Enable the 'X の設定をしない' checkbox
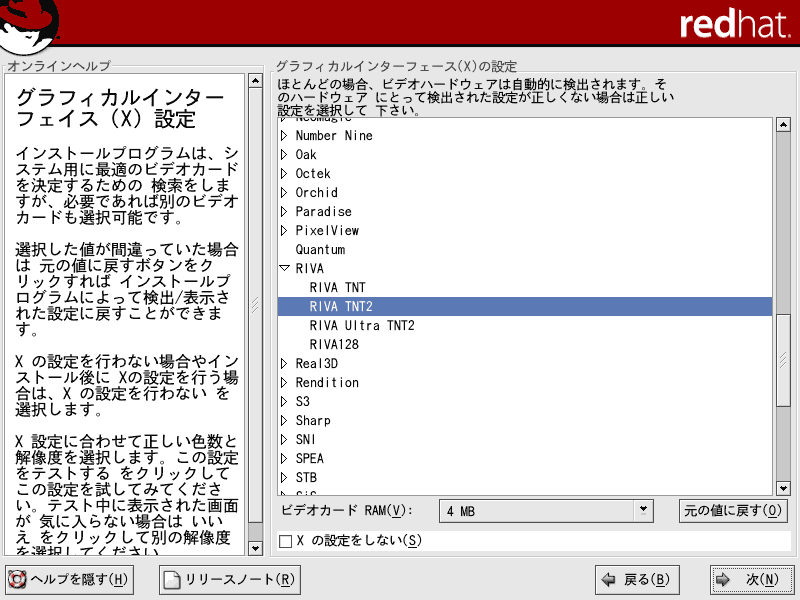Viewport: 800px width, 600px height. [286, 541]
